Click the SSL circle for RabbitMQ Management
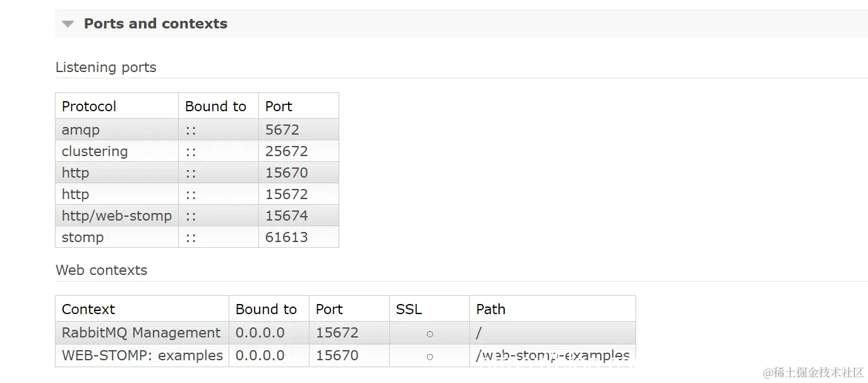Image resolution: width=868 pixels, height=383 pixels. coord(430,334)
